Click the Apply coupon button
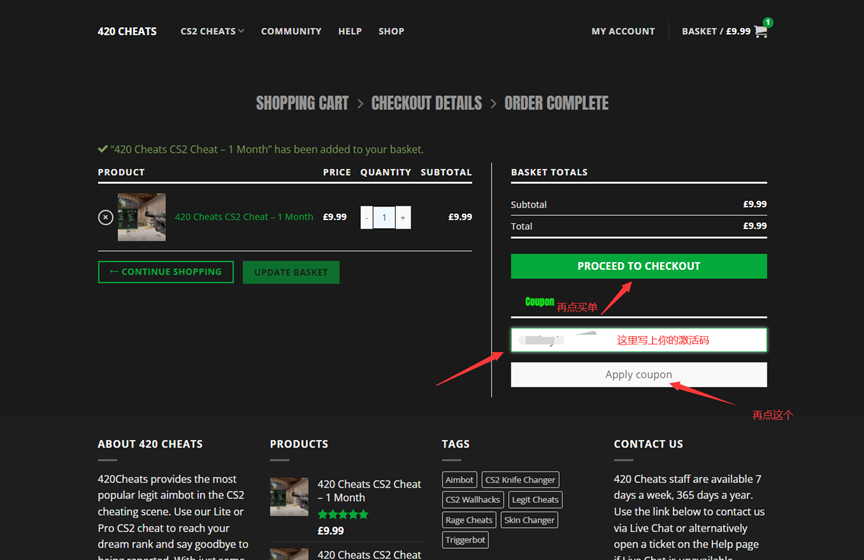This screenshot has width=864, height=560. (638, 375)
